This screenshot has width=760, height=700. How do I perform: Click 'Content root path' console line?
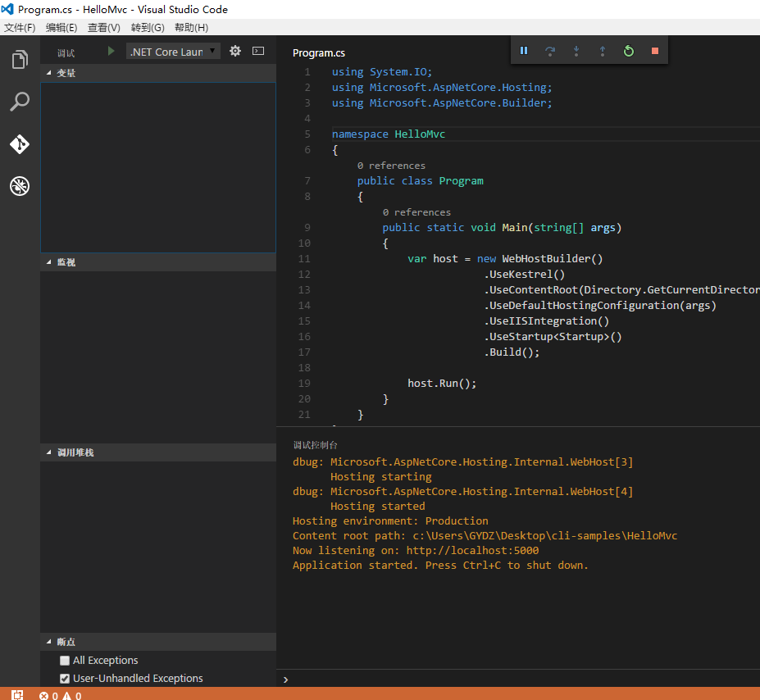click(485, 536)
